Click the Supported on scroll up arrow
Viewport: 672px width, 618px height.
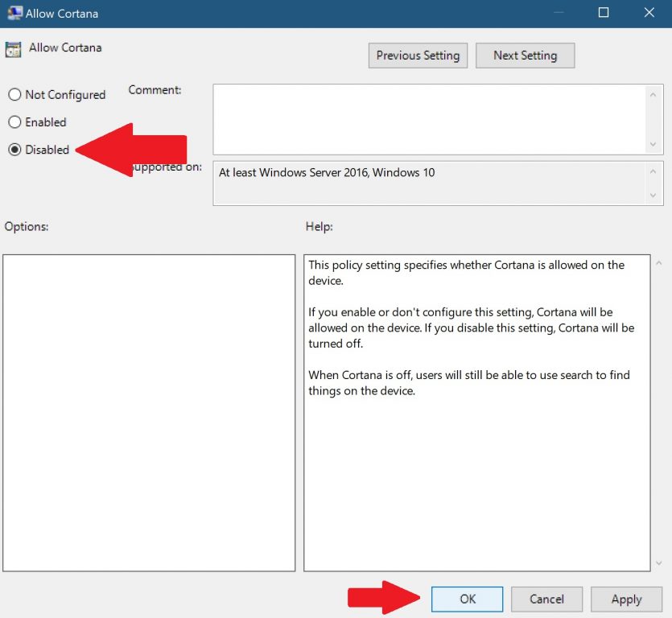(653, 172)
